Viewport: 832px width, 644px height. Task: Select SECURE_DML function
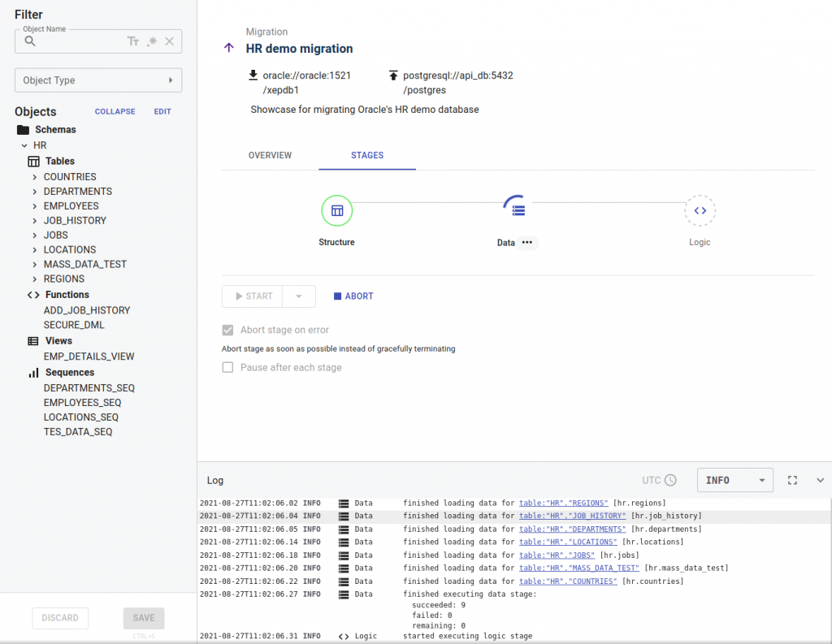tap(74, 325)
